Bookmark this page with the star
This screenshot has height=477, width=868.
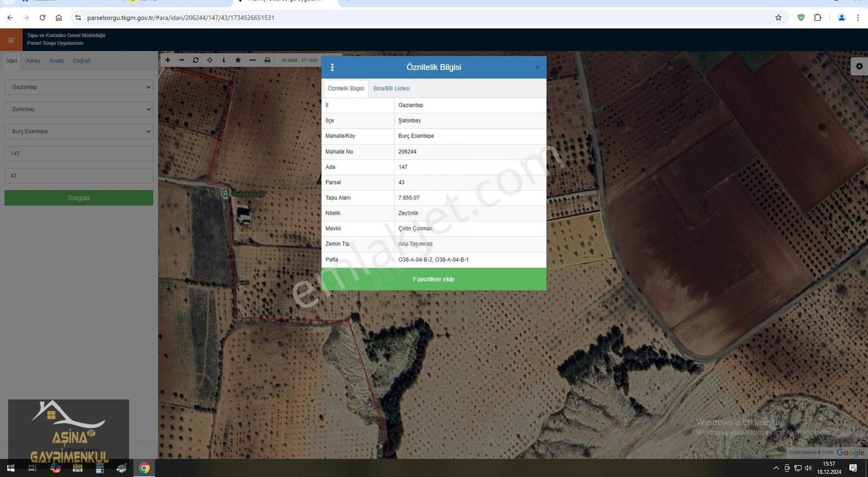[778, 18]
